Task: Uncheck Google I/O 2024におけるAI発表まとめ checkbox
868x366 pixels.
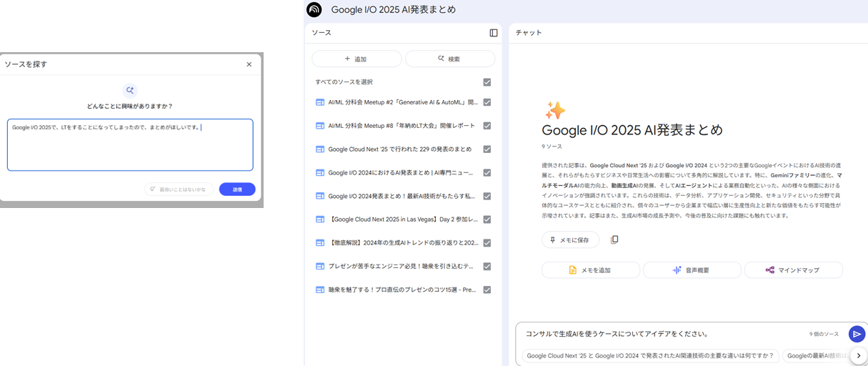Action: pyautogui.click(x=487, y=173)
